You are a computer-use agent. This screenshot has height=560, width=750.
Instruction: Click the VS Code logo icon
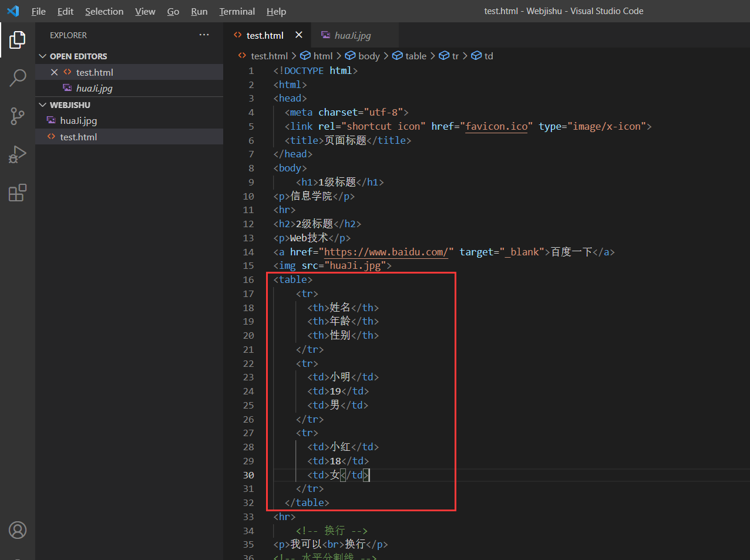[13, 11]
